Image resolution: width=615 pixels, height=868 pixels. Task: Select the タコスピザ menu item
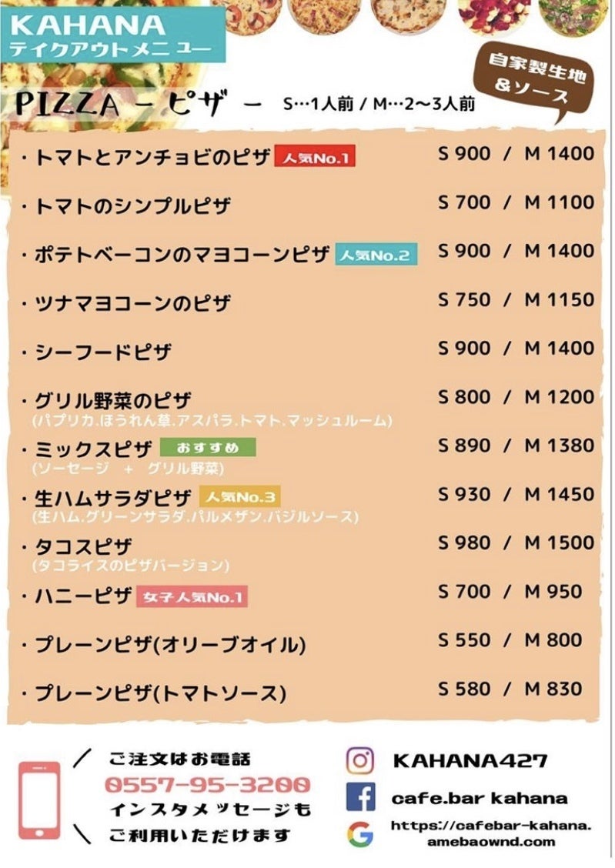84,547
